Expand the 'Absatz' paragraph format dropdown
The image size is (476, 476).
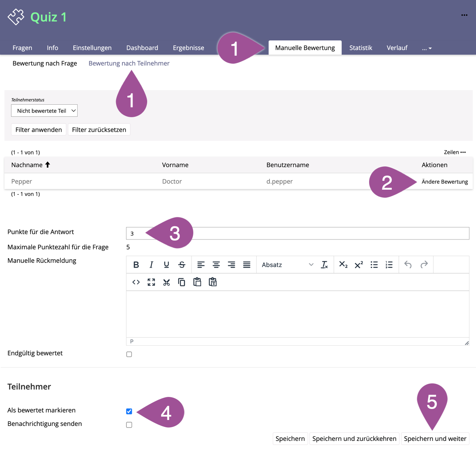click(287, 265)
